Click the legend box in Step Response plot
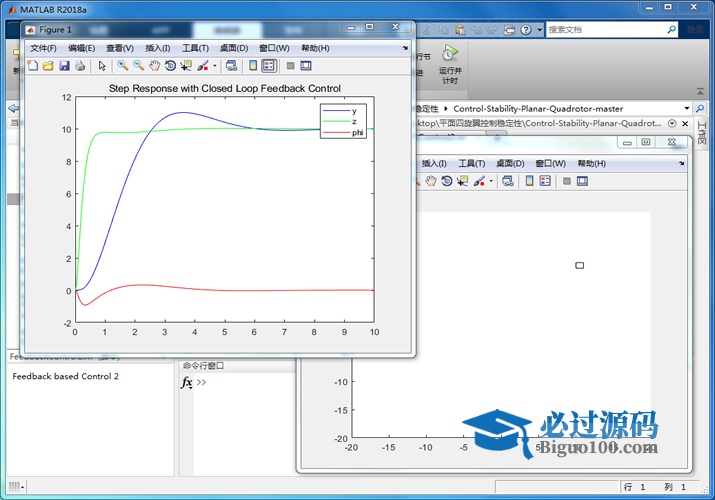This screenshot has height=500, width=715. pos(343,121)
